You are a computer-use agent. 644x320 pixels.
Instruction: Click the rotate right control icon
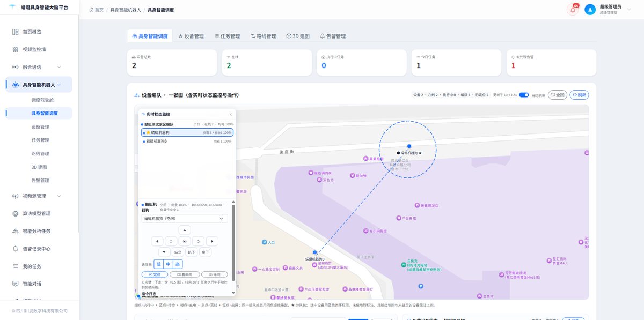(x=199, y=241)
